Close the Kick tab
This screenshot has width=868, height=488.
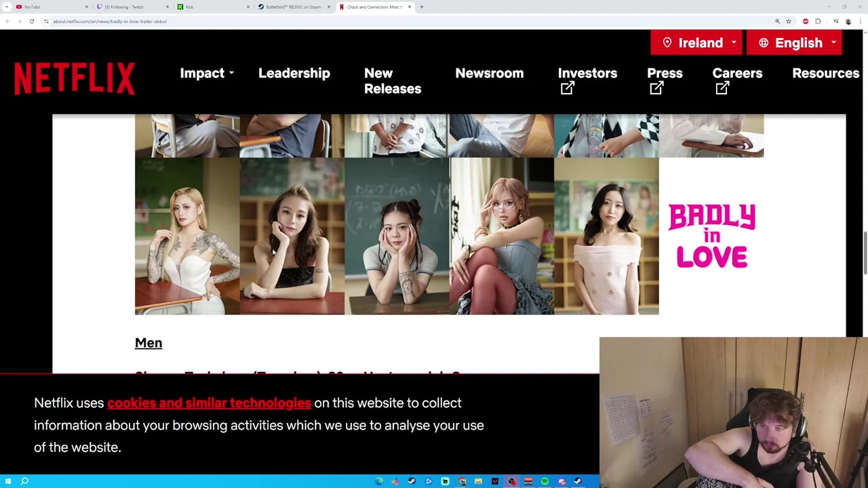248,7
